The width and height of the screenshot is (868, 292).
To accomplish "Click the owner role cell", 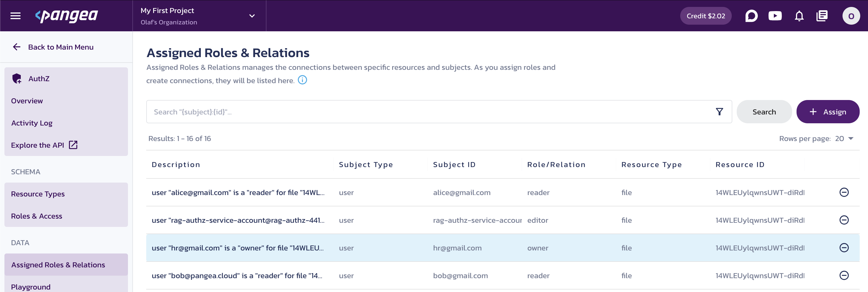I will tap(538, 248).
